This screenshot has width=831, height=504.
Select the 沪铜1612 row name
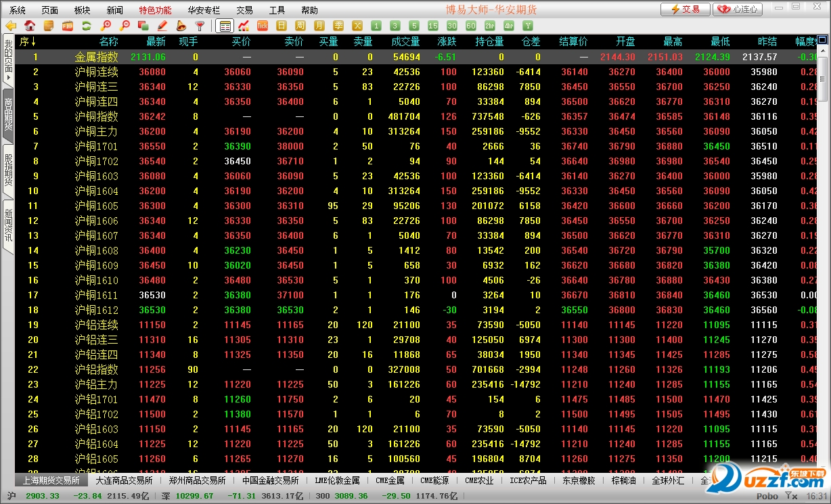(96, 310)
